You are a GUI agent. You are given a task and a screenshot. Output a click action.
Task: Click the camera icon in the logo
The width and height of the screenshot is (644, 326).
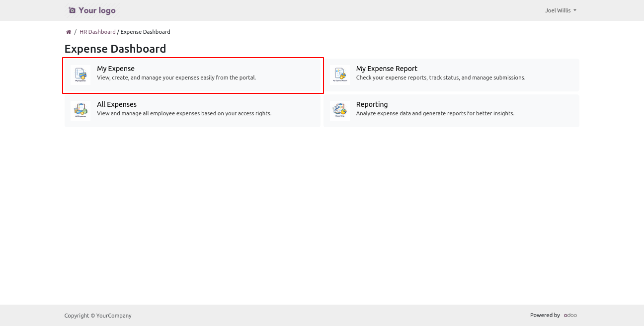(x=72, y=10)
